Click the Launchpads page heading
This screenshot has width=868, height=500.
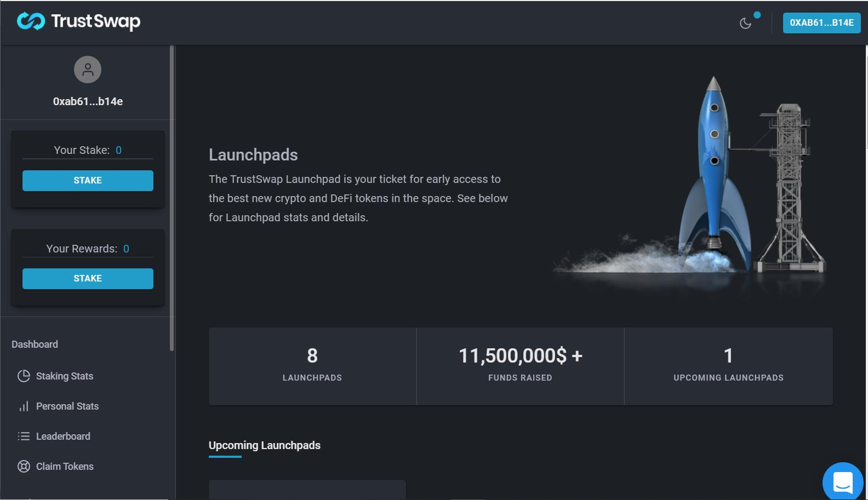click(253, 155)
